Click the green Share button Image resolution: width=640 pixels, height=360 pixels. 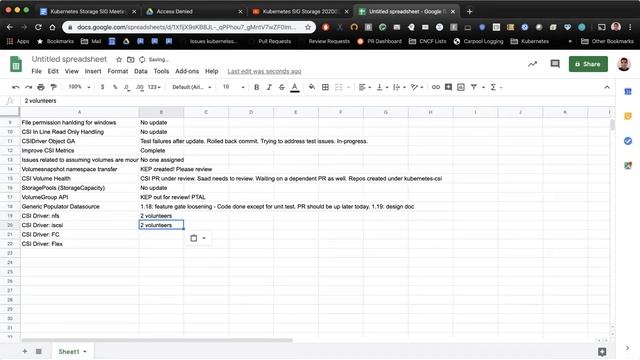(588, 64)
